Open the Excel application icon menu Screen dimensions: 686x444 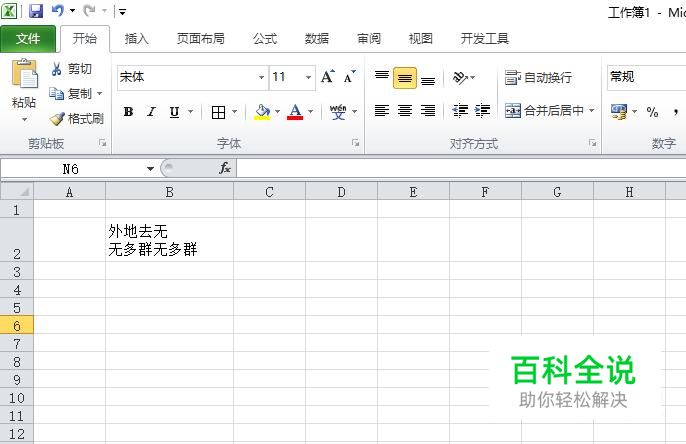[x=9, y=11]
